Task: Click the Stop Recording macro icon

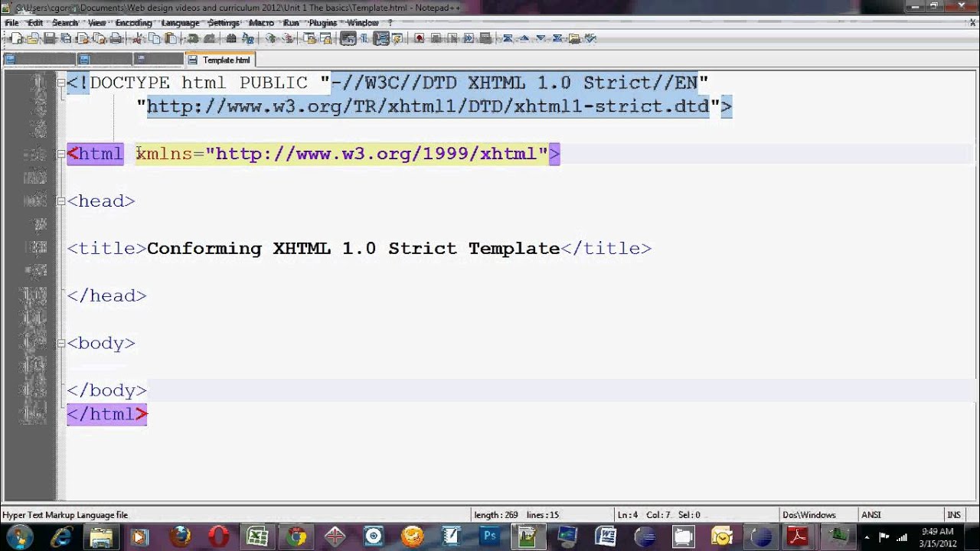Action: [436, 38]
